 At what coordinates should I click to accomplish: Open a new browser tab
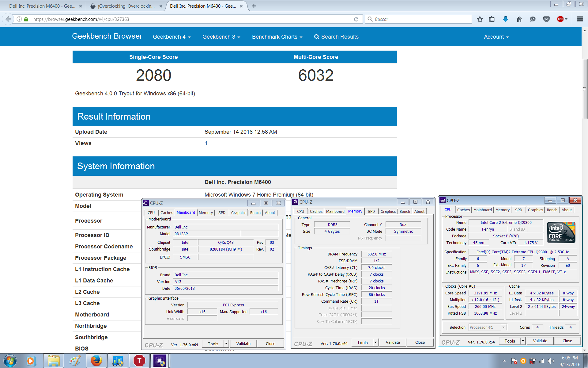point(254,6)
